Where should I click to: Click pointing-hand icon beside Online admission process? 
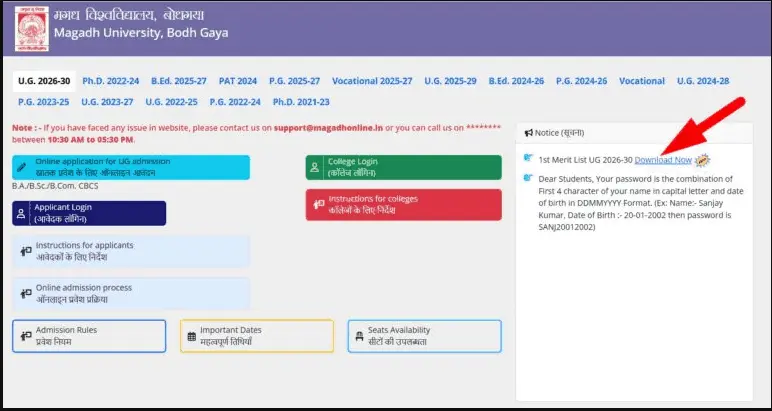pos(26,294)
